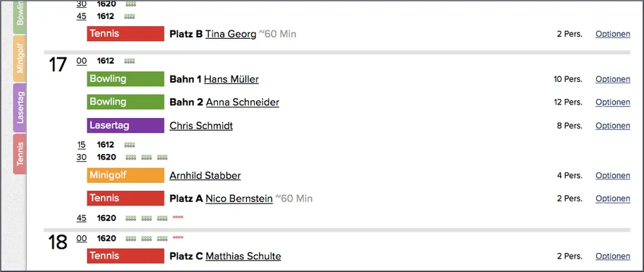Select the 17:15 time slot link
The image size is (644, 272).
(81, 145)
